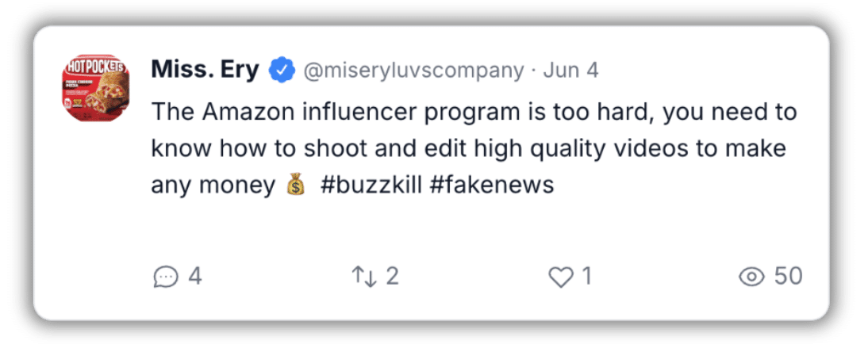The height and width of the screenshot is (352, 868).
Task: Open the @miseryluvscompany handle
Action: click(x=413, y=71)
